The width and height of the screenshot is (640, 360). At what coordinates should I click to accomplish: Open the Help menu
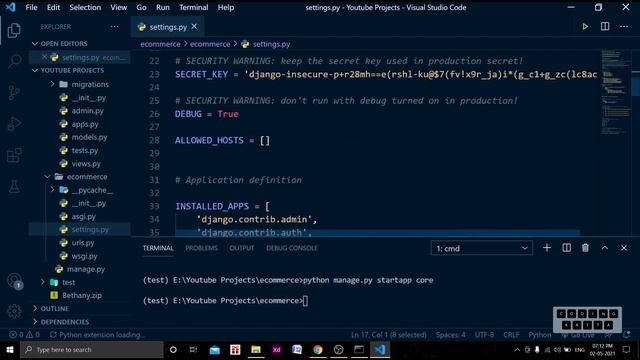[x=226, y=7]
